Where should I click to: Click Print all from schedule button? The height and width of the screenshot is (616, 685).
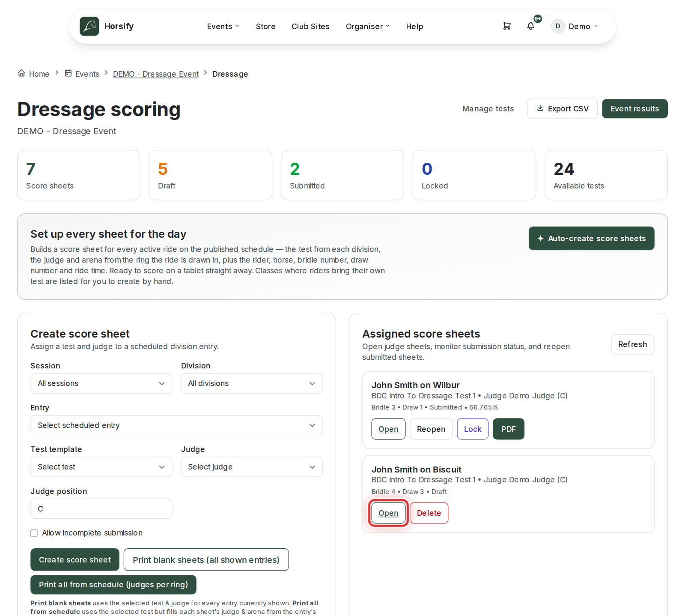[113, 585]
